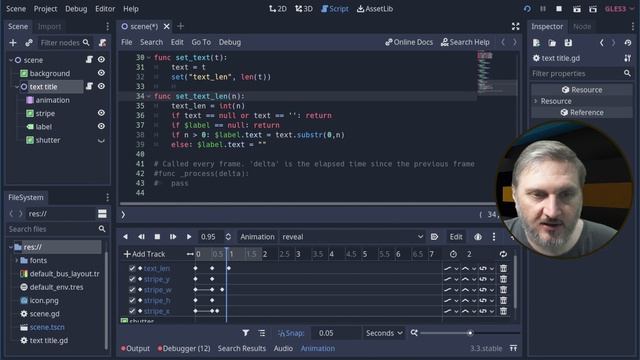
Task: Load existing resource in Inspector
Action: coord(552,42)
